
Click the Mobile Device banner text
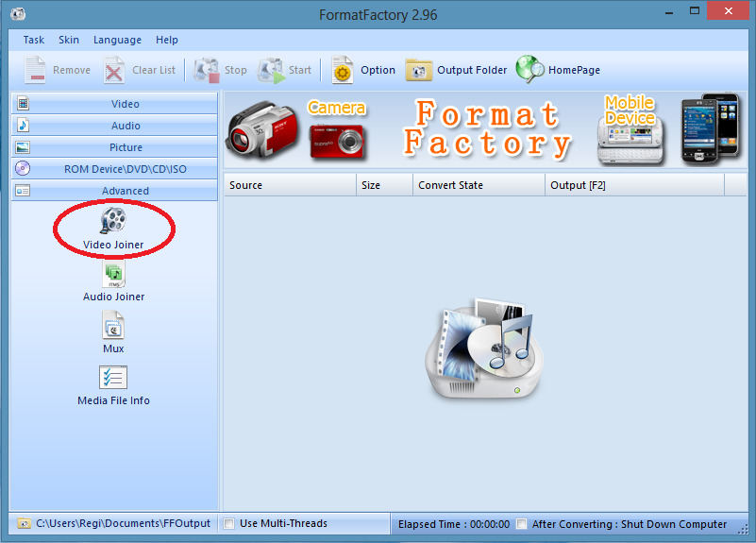[630, 110]
